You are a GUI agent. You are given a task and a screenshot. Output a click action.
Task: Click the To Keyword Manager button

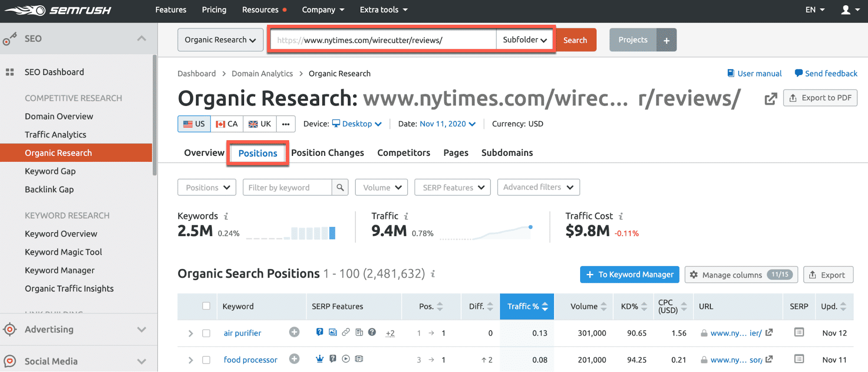tap(629, 275)
